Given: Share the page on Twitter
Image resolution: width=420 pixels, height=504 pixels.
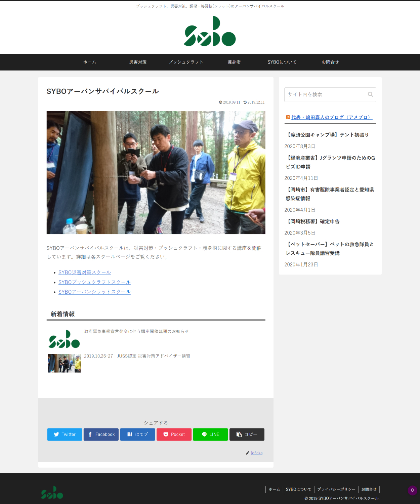Looking at the screenshot, I should pos(65,434).
